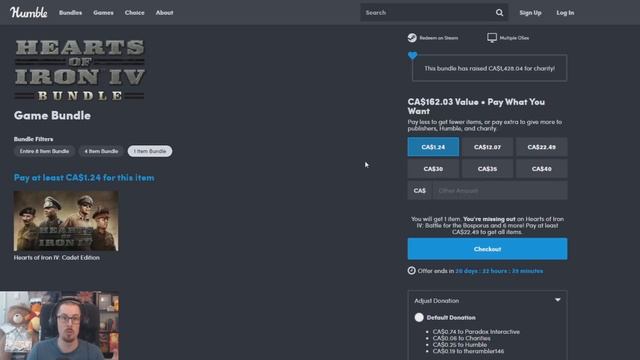
Task: Select the Default Donation radio button
Action: pos(419,318)
